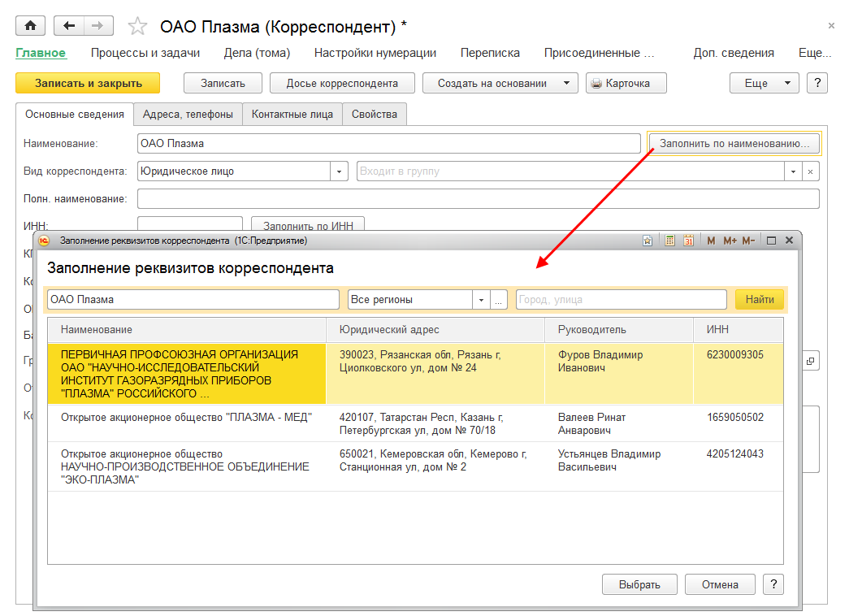Maximize the dialog window
The image size is (849, 616).
pyautogui.click(x=772, y=241)
